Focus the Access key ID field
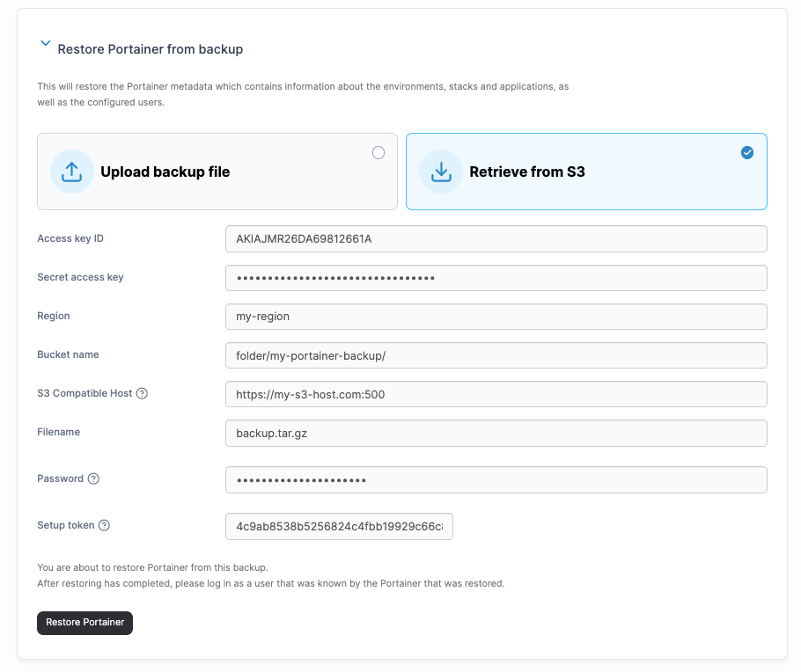The width and height of the screenshot is (801, 672). tap(496, 239)
